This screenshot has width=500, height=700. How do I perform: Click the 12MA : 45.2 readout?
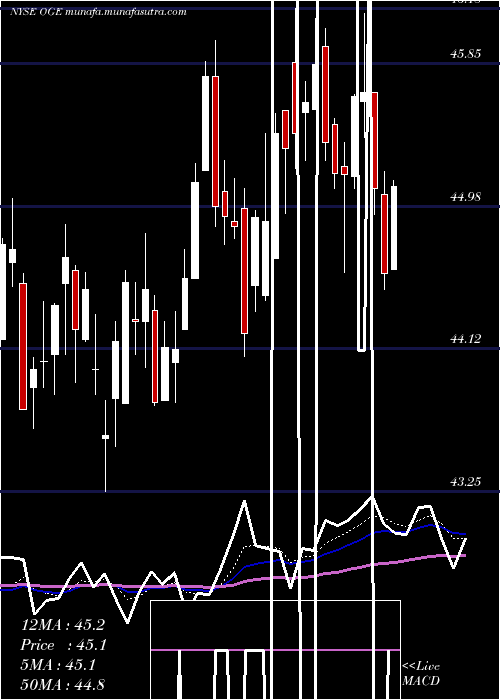click(x=62, y=625)
